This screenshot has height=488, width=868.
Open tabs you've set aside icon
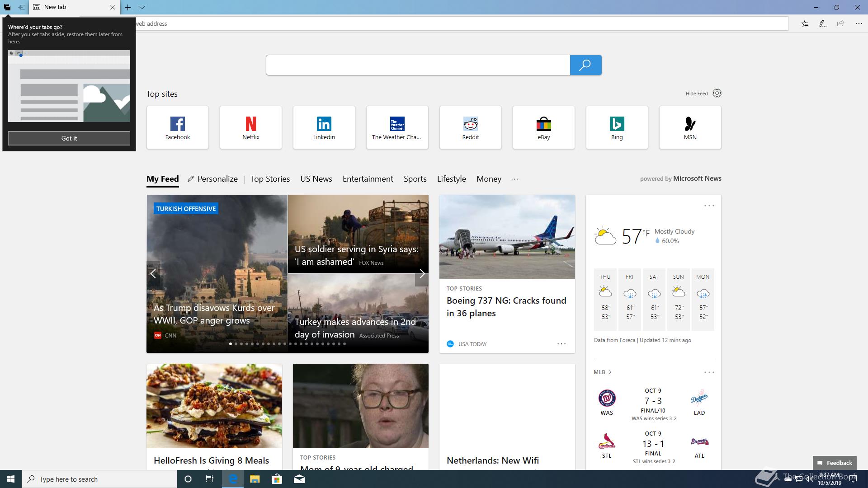point(7,7)
